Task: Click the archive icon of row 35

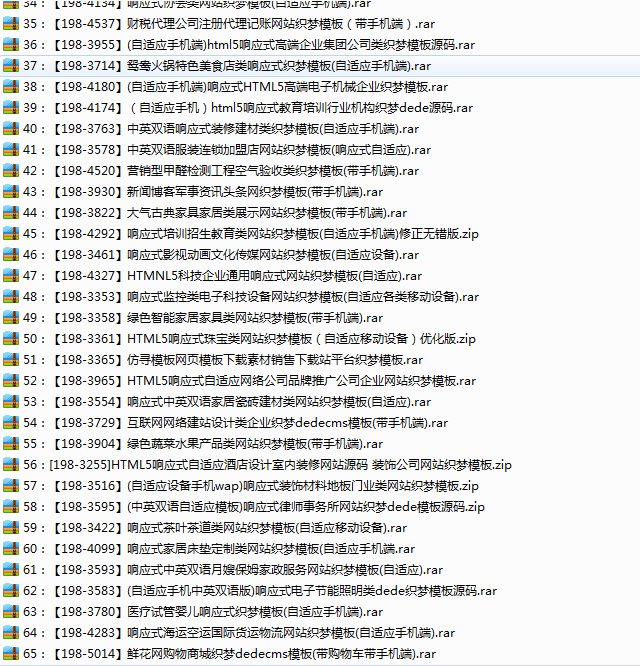Action: pyautogui.click(x=11, y=24)
